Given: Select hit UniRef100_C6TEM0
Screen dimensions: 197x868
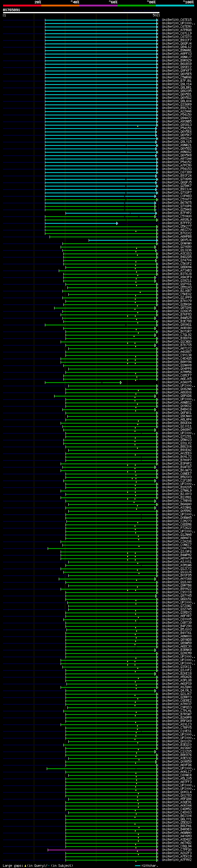Looking at the screenshot, I should [x=177, y=26].
